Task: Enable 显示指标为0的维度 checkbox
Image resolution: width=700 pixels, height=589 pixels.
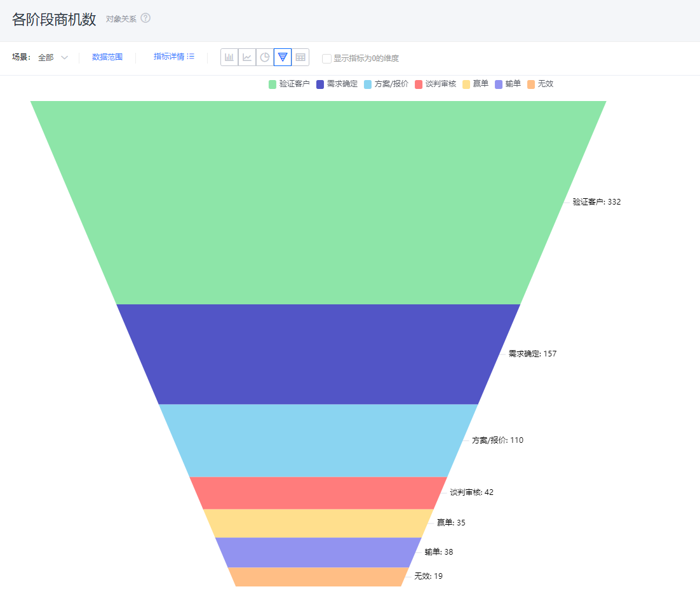Action: (326, 58)
